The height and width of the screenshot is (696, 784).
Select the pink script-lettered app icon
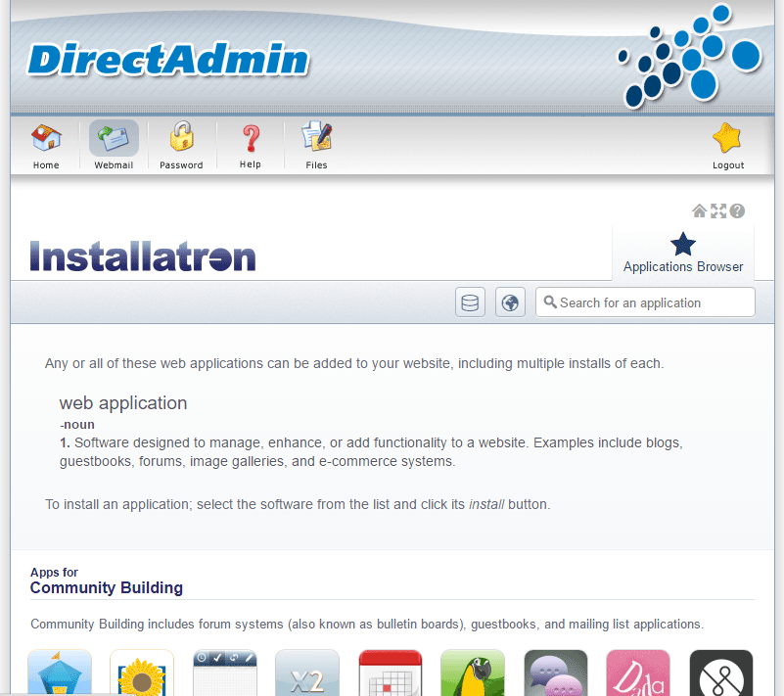(638, 673)
